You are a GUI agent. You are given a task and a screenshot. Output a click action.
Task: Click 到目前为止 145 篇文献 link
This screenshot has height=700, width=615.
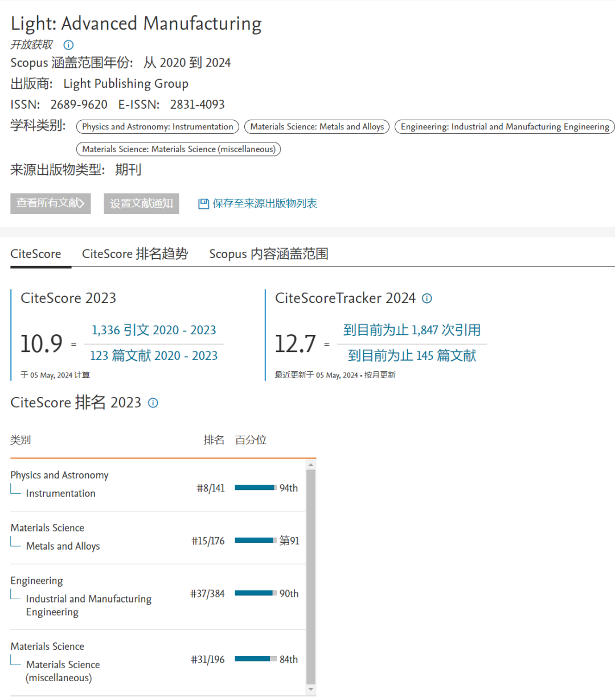click(412, 356)
